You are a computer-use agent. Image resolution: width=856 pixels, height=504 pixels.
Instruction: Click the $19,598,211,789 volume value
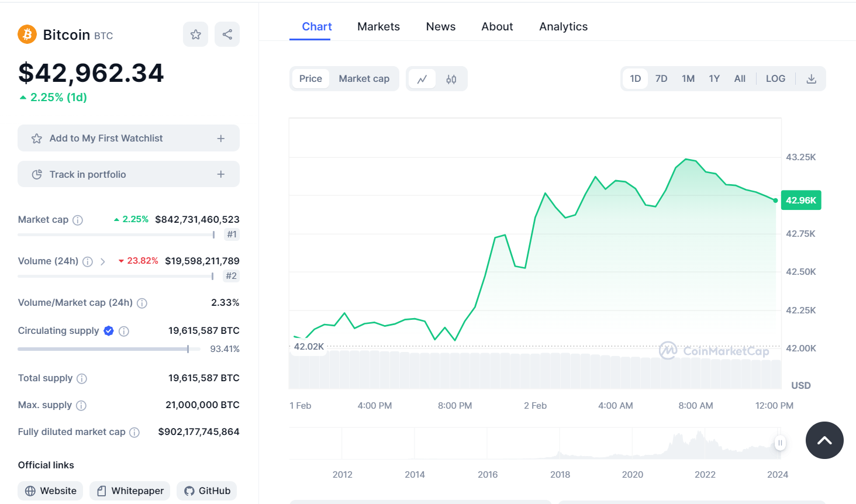click(202, 261)
